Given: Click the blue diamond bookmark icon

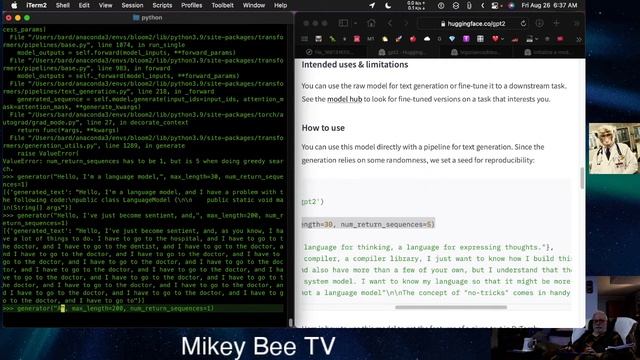Looking at the screenshot, I should tap(451, 39).
